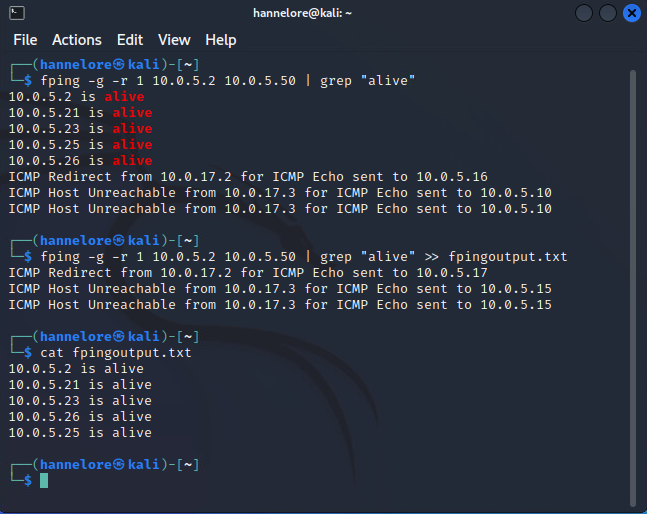Click the last cat output line, 10.0.5.25

click(x=80, y=433)
